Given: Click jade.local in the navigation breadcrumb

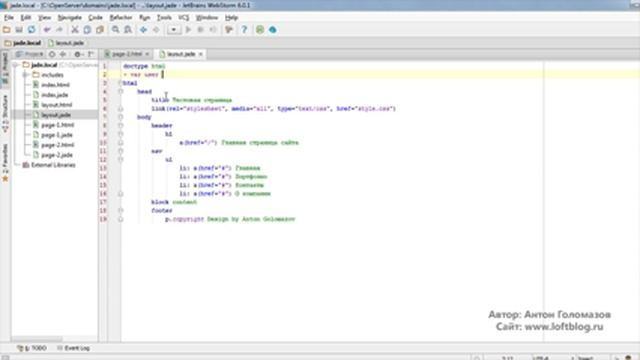Looking at the screenshot, I should click(x=23, y=43).
